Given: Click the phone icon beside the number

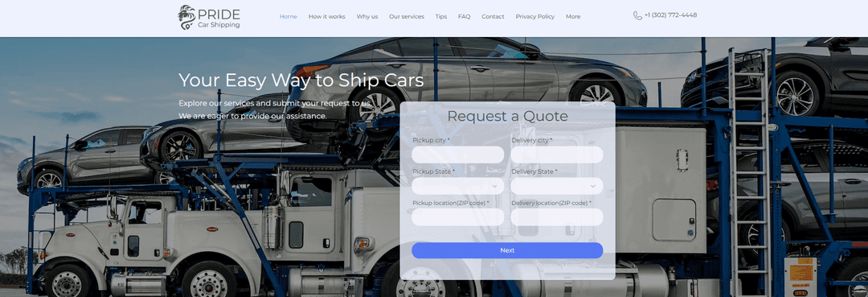Looking at the screenshot, I should click(637, 15).
